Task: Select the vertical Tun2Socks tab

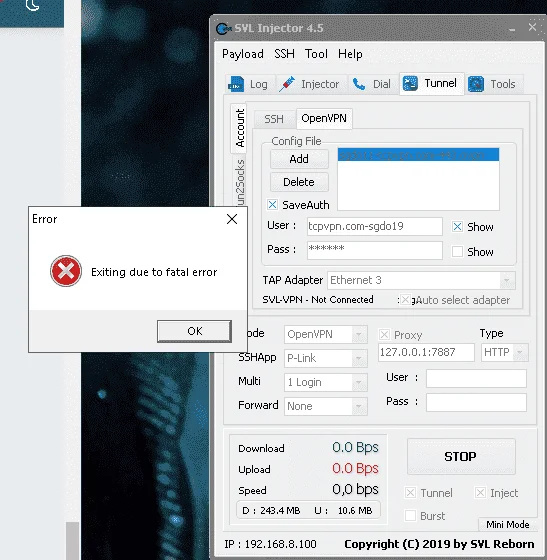Action: pyautogui.click(x=239, y=181)
